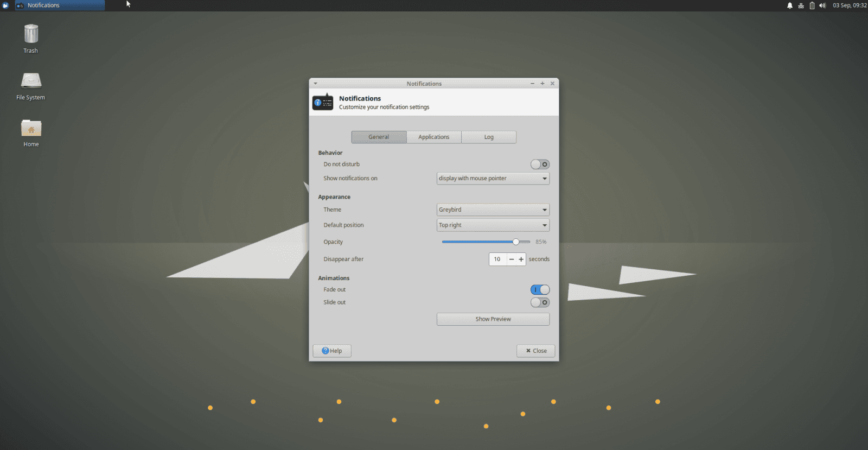Click the Opacity slider handle
This screenshot has height=450, width=868.
click(516, 242)
